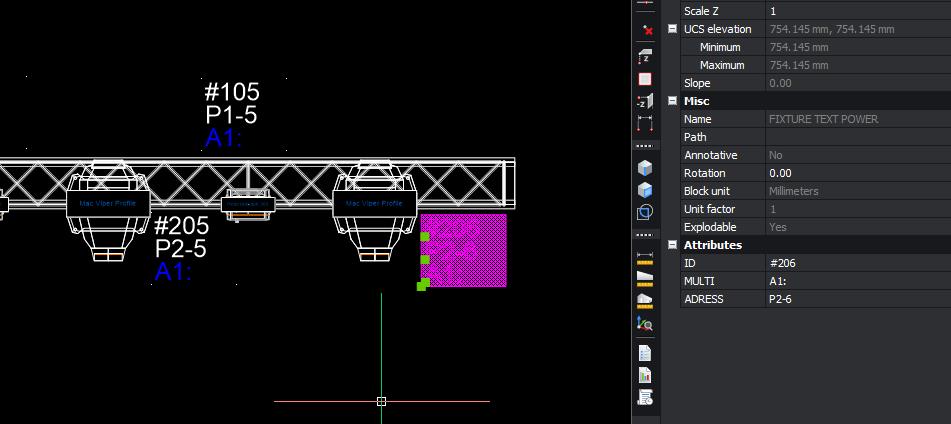Viewport: 951px width, 424px height.
Task: Edit the MULTI attribute value A1:
Action: point(856,281)
